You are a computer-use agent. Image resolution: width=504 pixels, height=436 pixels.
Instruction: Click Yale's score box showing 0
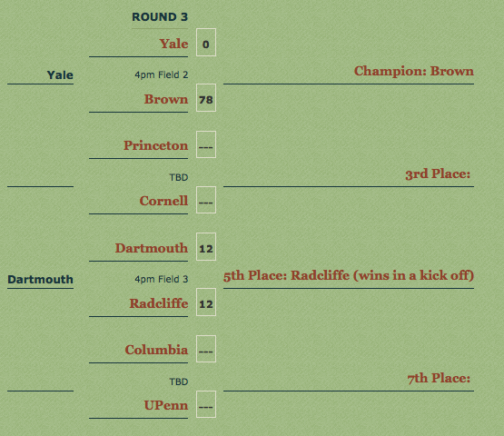coord(206,42)
